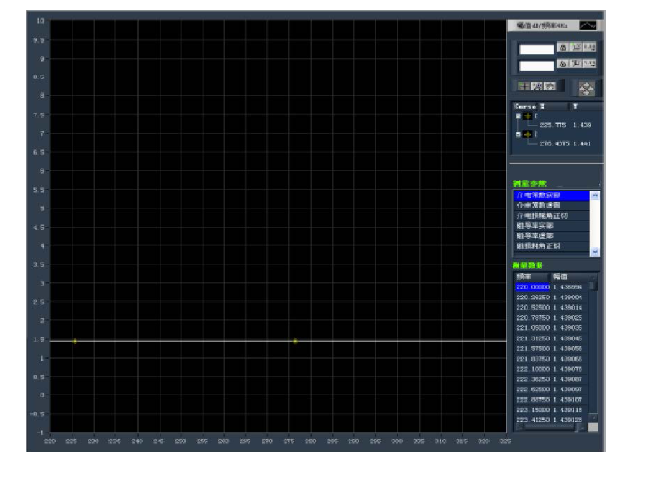Click the horizontal scrollbar under the data table

coord(550,427)
